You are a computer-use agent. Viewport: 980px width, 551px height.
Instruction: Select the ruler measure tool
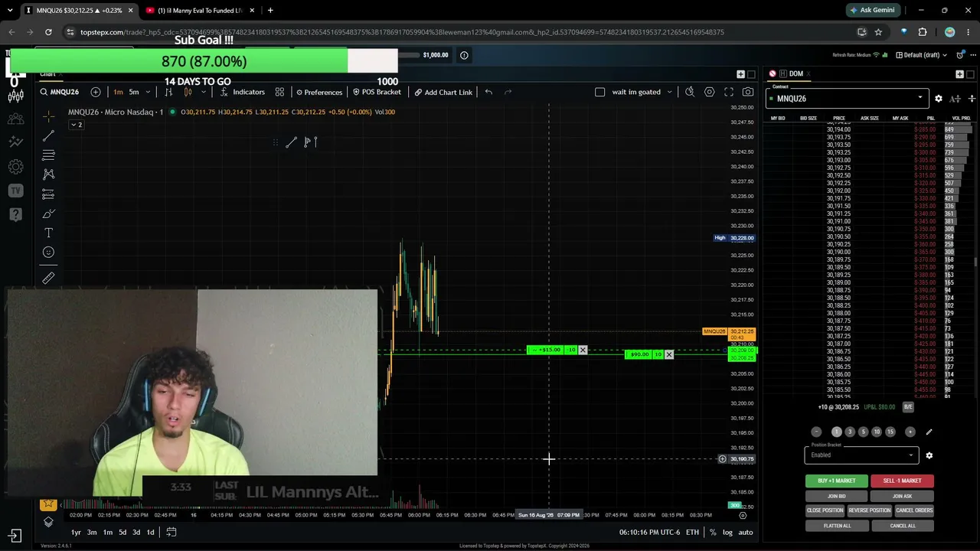pyautogui.click(x=48, y=278)
